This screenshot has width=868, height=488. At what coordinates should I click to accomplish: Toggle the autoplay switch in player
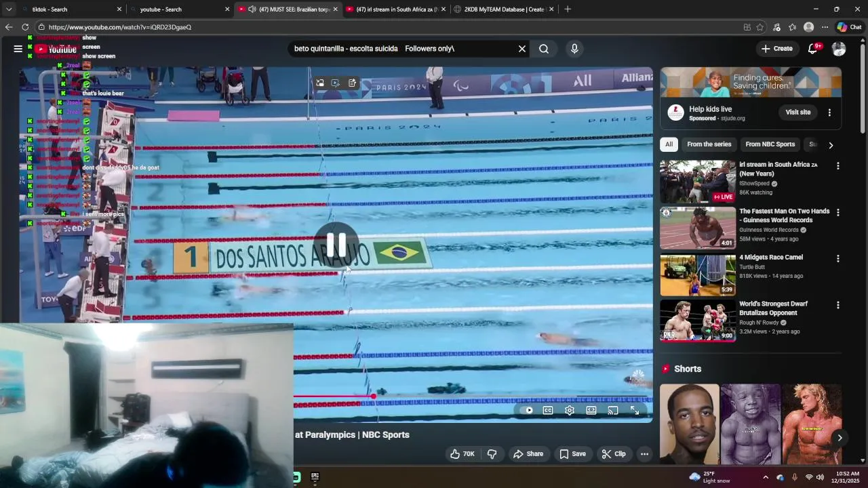pyautogui.click(x=529, y=410)
